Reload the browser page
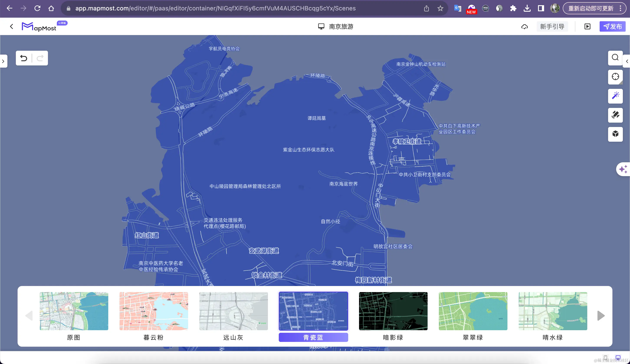This screenshot has height=364, width=630. (38, 8)
